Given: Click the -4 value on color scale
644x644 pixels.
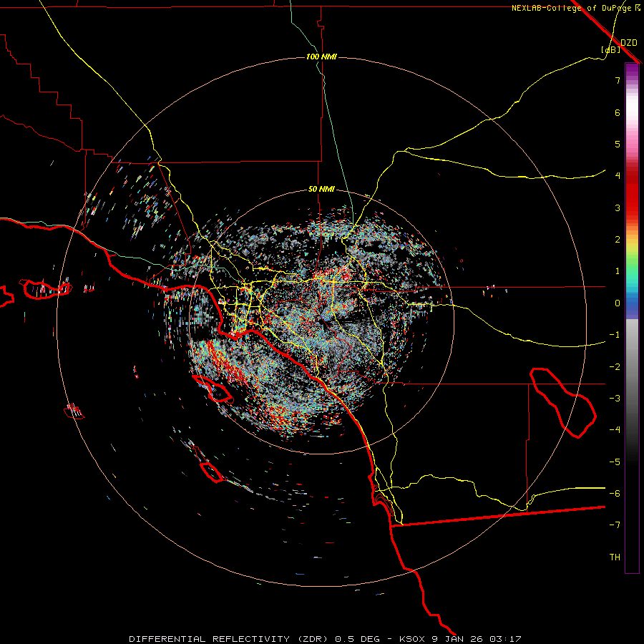Looking at the screenshot, I should [615, 430].
